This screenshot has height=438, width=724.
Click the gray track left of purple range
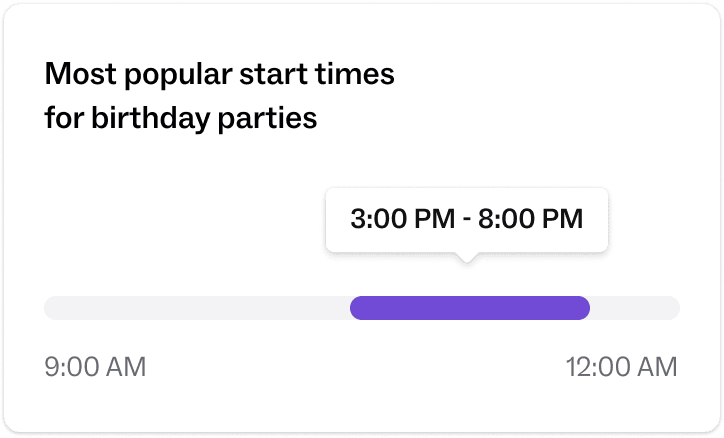coord(195,308)
